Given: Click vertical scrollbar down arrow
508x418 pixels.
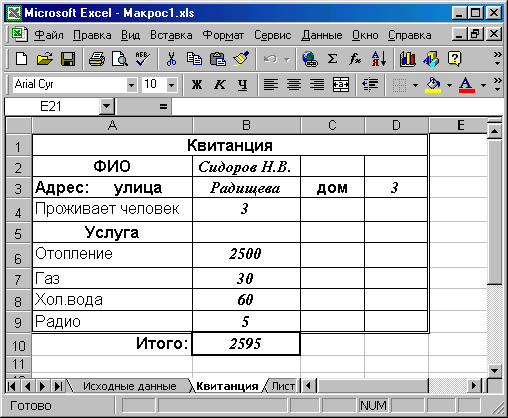Looking at the screenshot, I should pyautogui.click(x=494, y=370).
